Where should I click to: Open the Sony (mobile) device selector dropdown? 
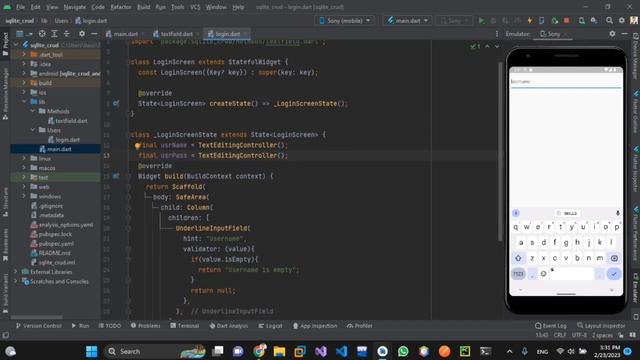tap(344, 20)
